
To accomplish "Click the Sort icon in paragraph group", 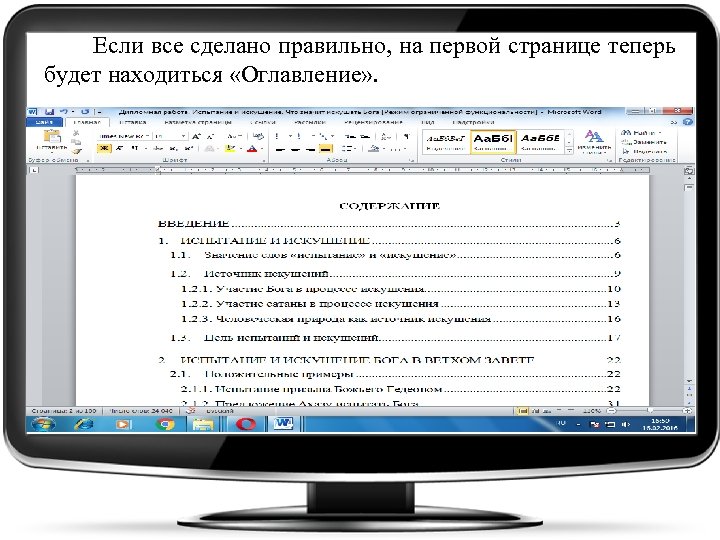I will [386, 136].
